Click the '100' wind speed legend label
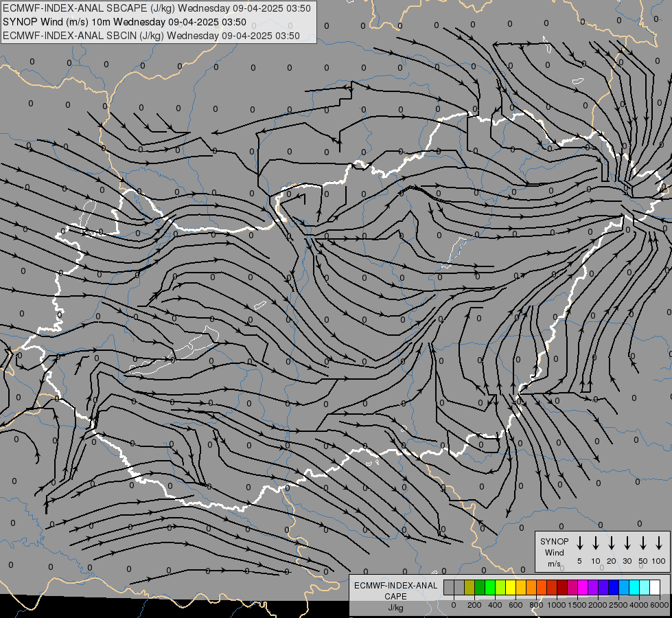This screenshot has width=672, height=618. point(658,561)
